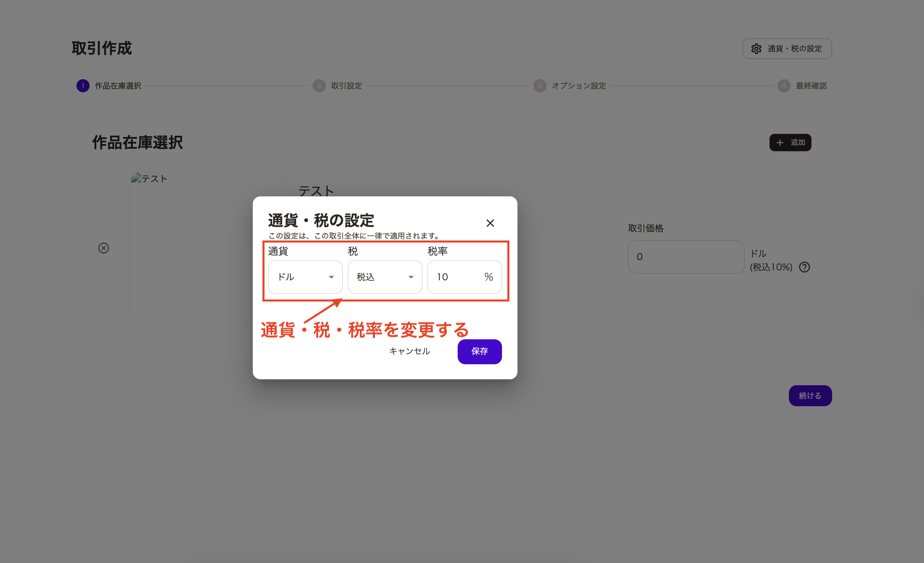Click the plus icon in 追加 button
This screenshot has height=563, width=924.
pos(780,143)
